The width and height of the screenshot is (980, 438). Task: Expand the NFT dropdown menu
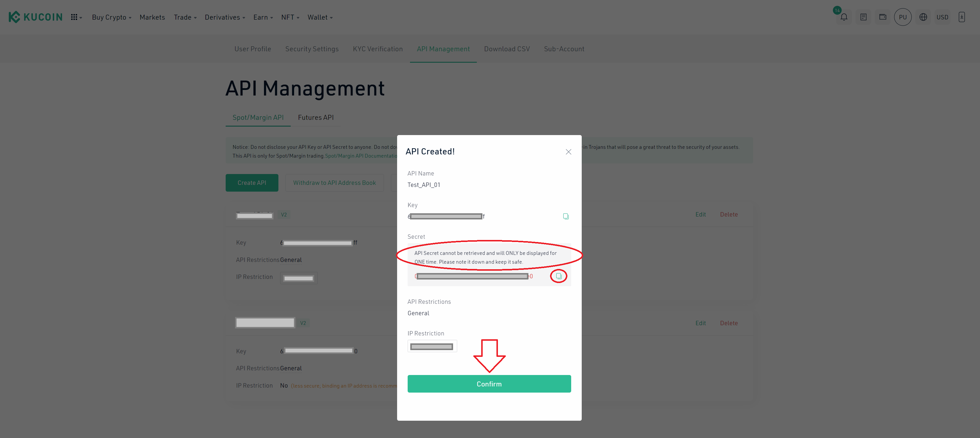click(x=290, y=17)
